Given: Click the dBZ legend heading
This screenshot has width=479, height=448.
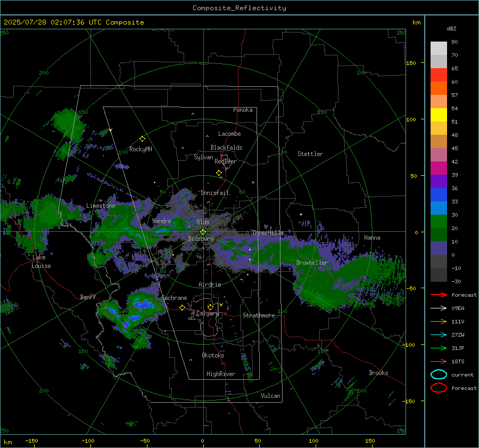Looking at the screenshot, I should tap(451, 29).
